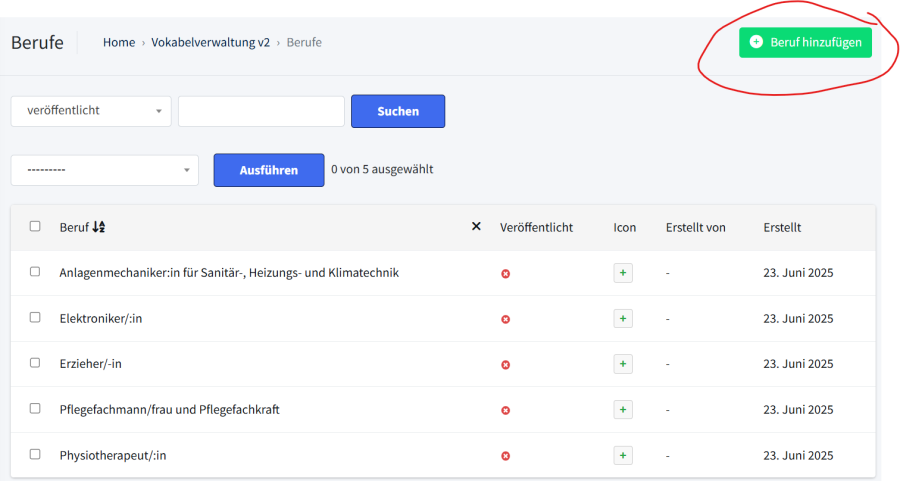Image resolution: width=900 pixels, height=481 pixels.
Task: Add icon for Erzieher/-in row
Action: point(622,364)
